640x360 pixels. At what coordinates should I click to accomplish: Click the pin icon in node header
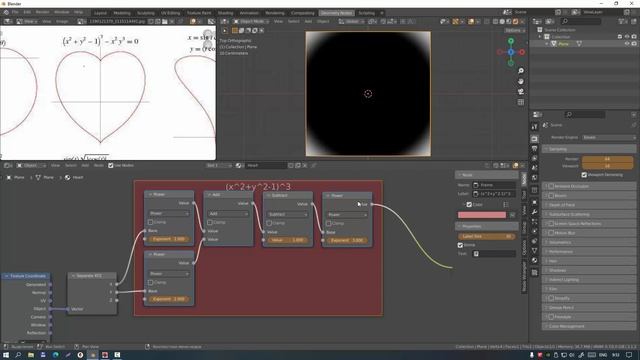(314, 165)
